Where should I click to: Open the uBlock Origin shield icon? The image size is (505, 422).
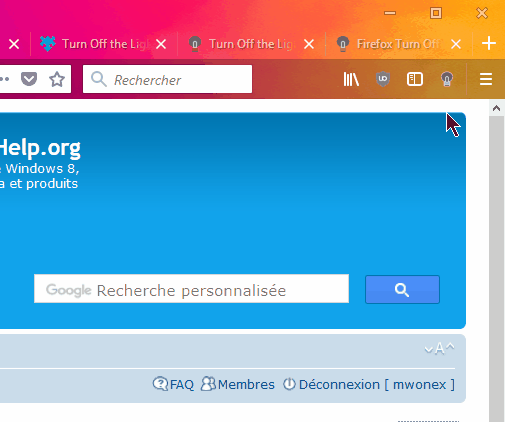click(383, 79)
